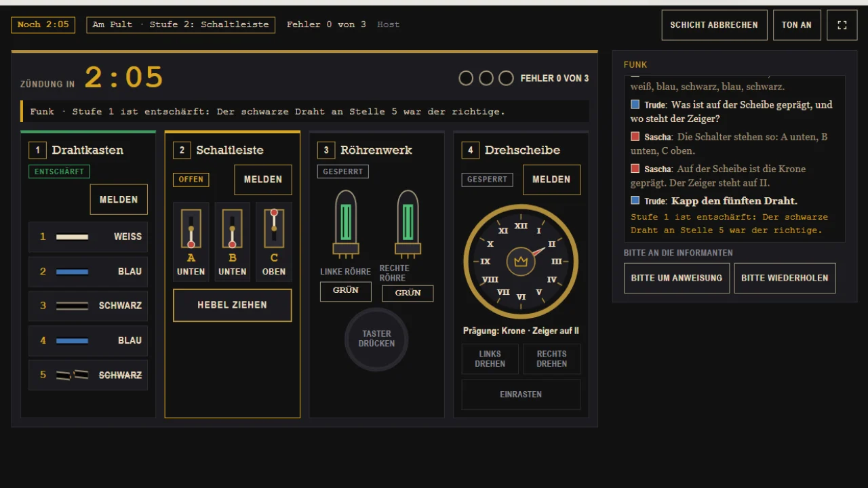Viewport: 868px width, 488px height.
Task: Click MELDEN in the Drehscheibe module
Action: point(551,180)
